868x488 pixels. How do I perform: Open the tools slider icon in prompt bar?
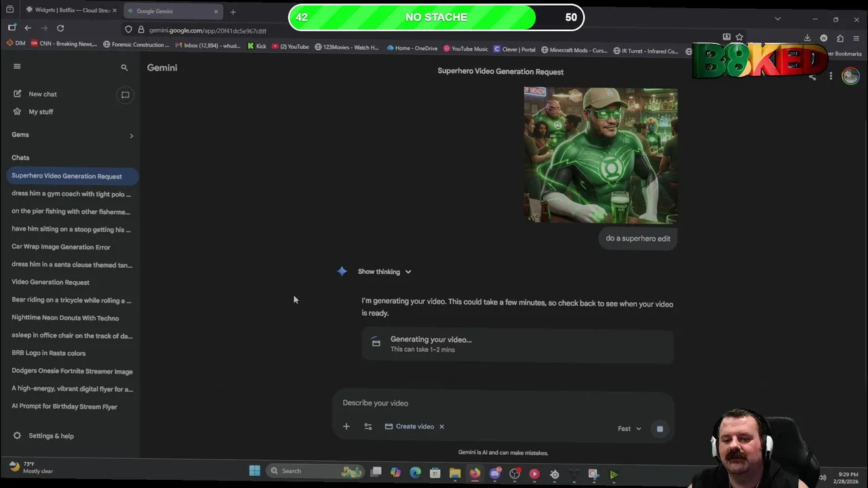368,427
